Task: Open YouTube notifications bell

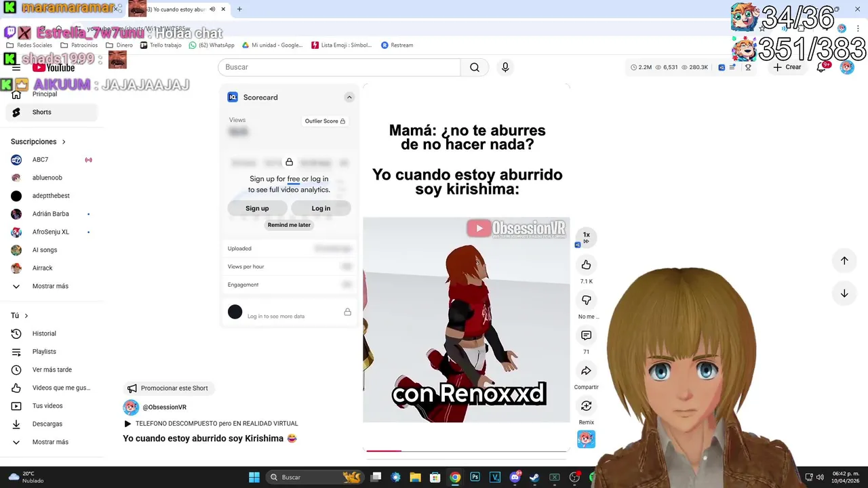Action: pyautogui.click(x=821, y=67)
